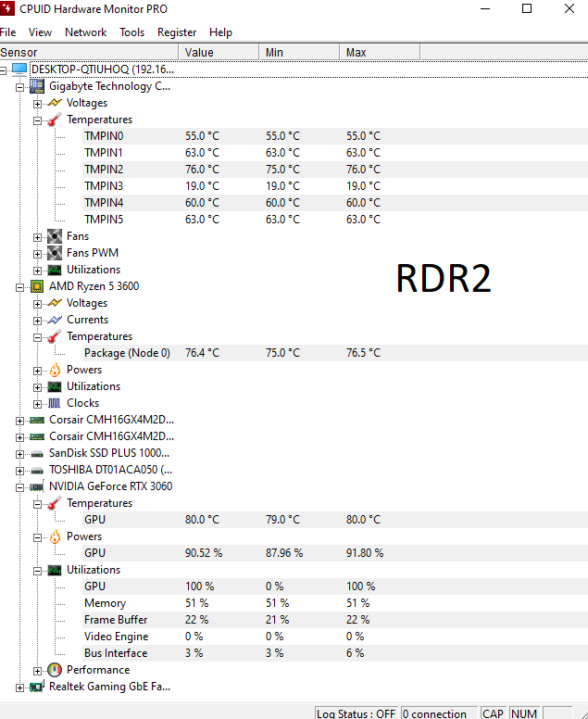The width and height of the screenshot is (588, 719).
Task: Click the NVIDIA GeForce graphics card icon
Action: (x=37, y=486)
